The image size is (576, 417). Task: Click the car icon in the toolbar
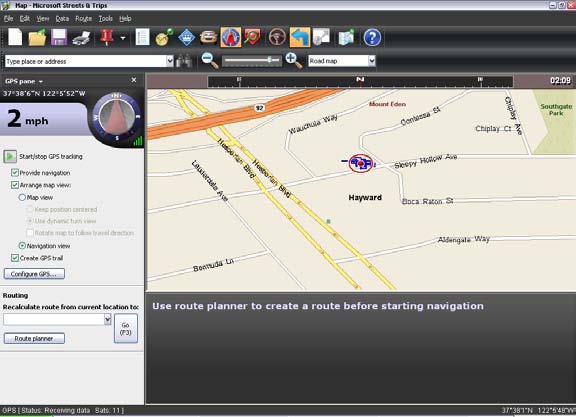coord(208,37)
